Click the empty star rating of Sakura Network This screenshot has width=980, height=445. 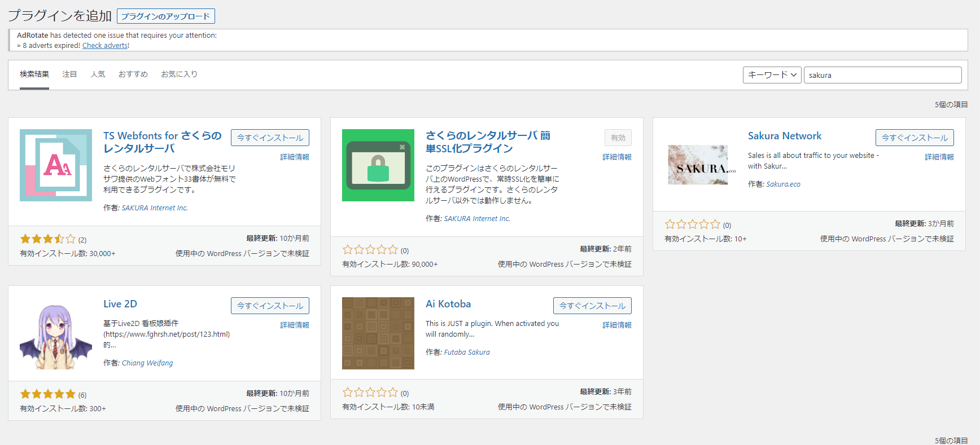tap(693, 224)
